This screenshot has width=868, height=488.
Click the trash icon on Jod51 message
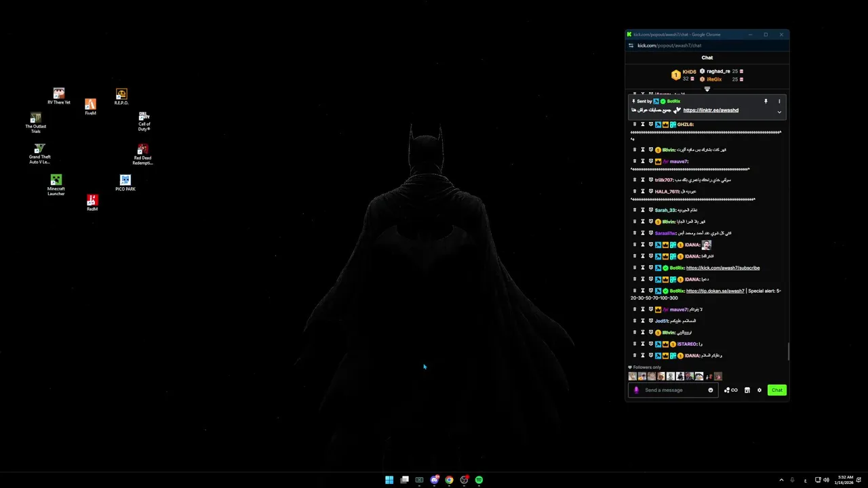(x=635, y=321)
